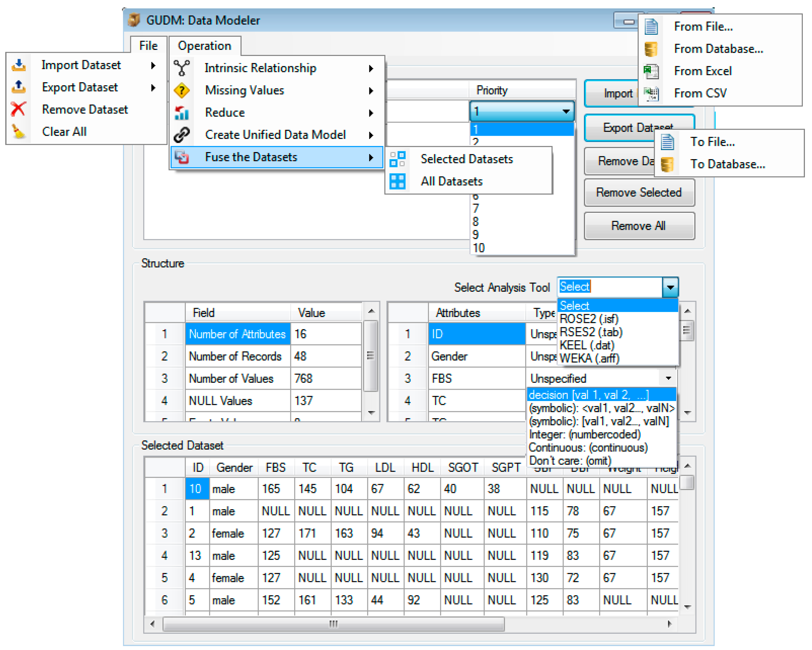Click the From Excel spreadsheet icon

point(651,71)
